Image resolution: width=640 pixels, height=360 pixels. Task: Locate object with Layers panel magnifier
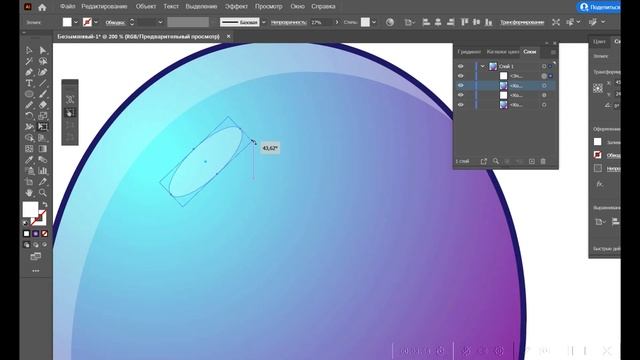tap(496, 161)
